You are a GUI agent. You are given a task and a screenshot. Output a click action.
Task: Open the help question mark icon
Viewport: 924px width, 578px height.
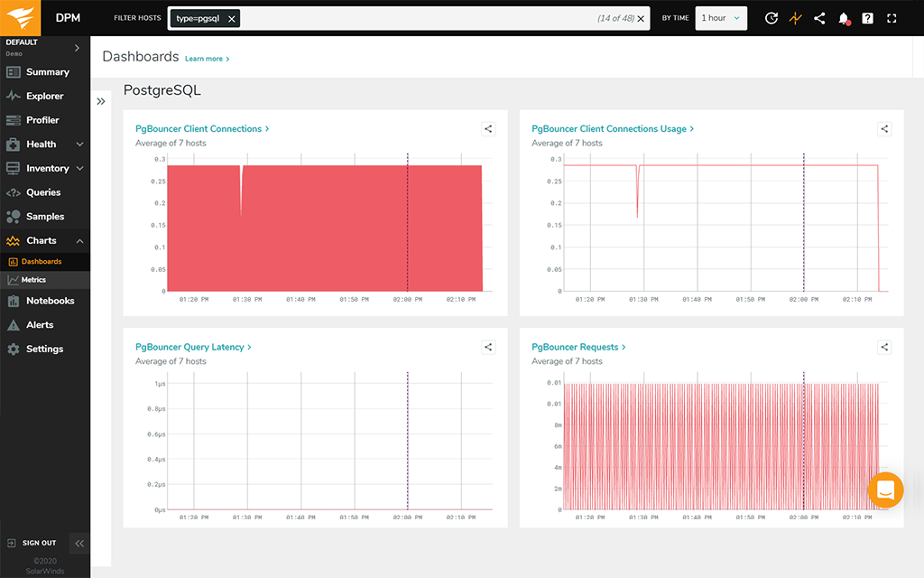(867, 18)
